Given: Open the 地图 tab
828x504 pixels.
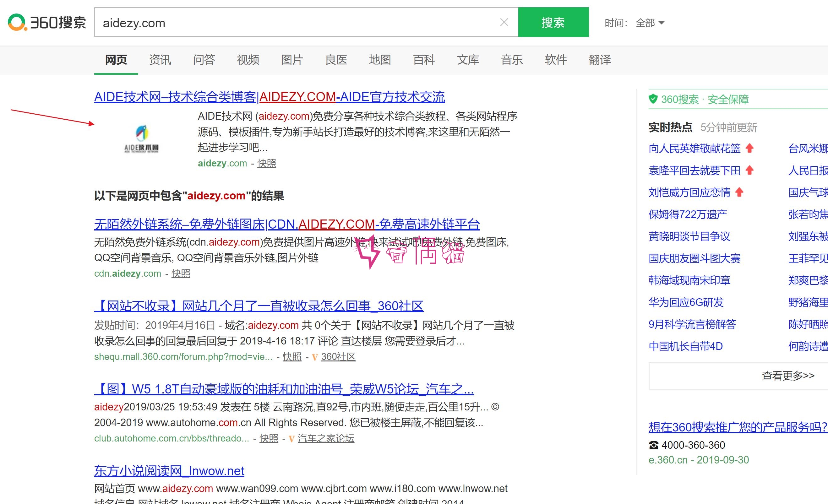Looking at the screenshot, I should point(380,60).
